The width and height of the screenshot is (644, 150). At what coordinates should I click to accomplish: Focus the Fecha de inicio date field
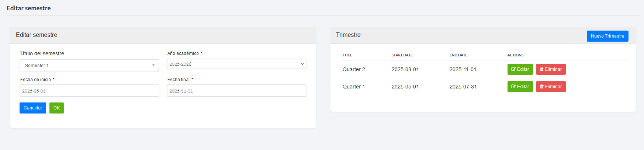click(89, 91)
